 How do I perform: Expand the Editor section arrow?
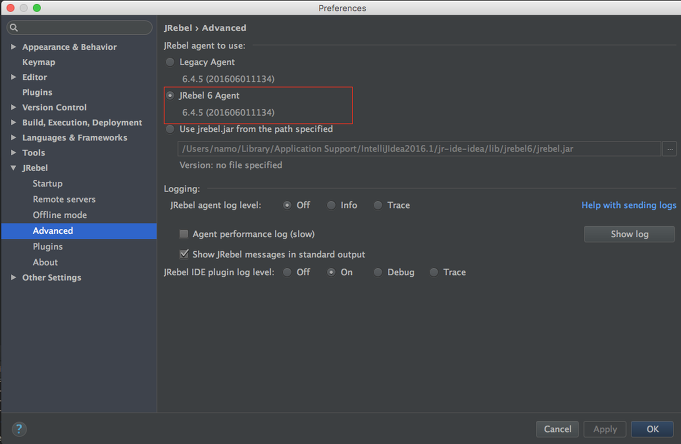click(x=13, y=77)
